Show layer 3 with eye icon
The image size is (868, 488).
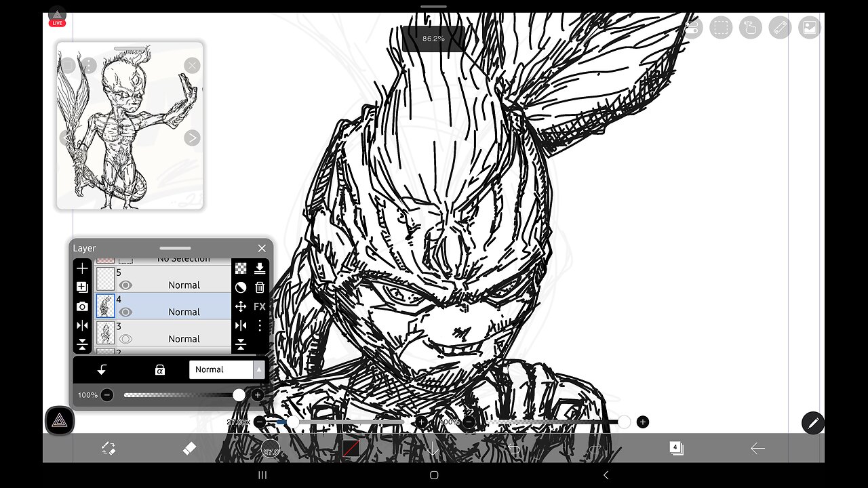(125, 339)
